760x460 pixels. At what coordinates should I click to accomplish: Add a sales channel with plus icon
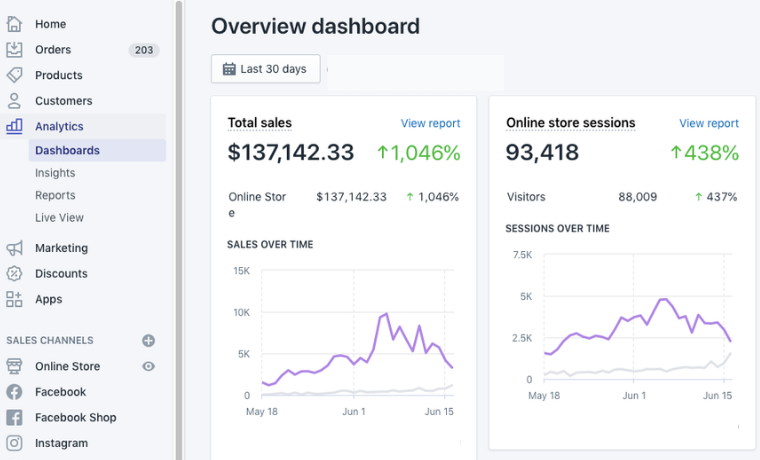(x=149, y=341)
